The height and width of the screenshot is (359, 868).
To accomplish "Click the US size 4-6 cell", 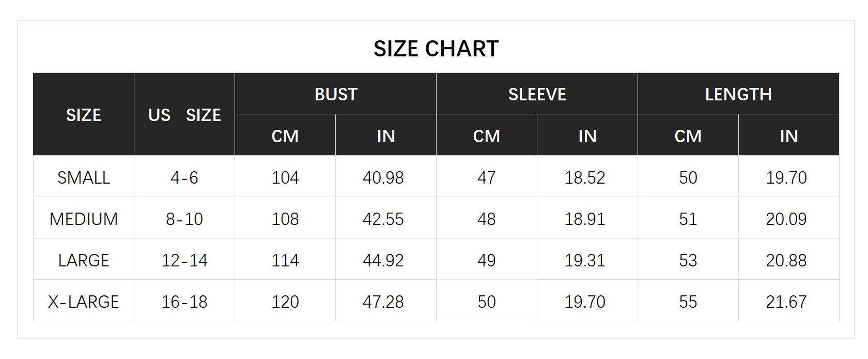I will coord(184,177).
